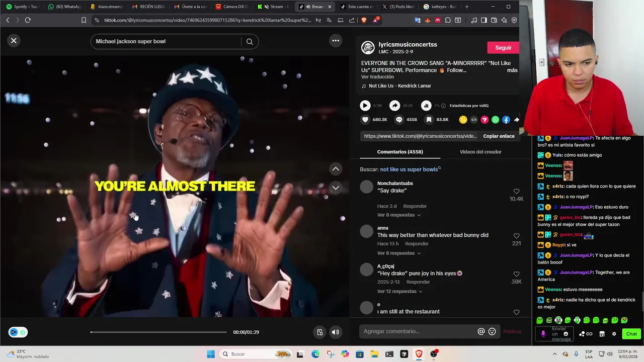Share video to WhatsApp

pyautogui.click(x=496, y=120)
